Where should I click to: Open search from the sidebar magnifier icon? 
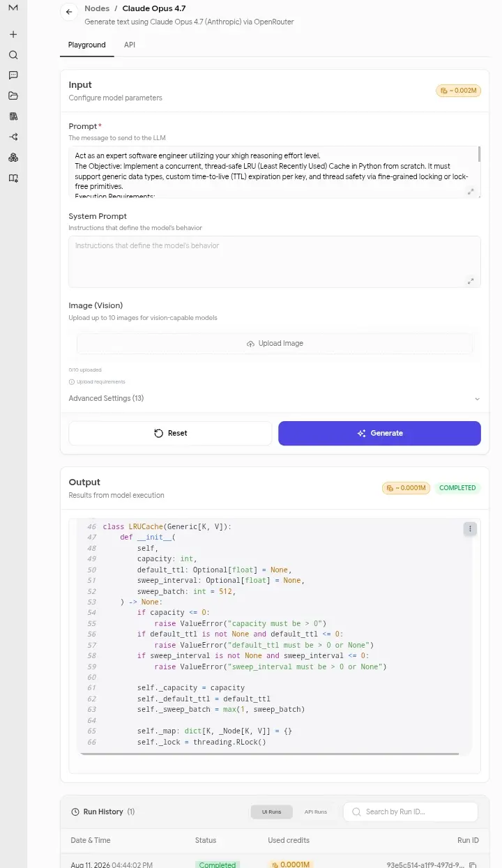coord(13,55)
